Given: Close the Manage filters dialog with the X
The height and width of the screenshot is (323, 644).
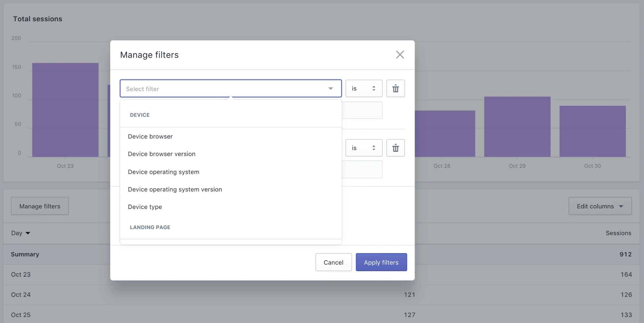Looking at the screenshot, I should 400,55.
